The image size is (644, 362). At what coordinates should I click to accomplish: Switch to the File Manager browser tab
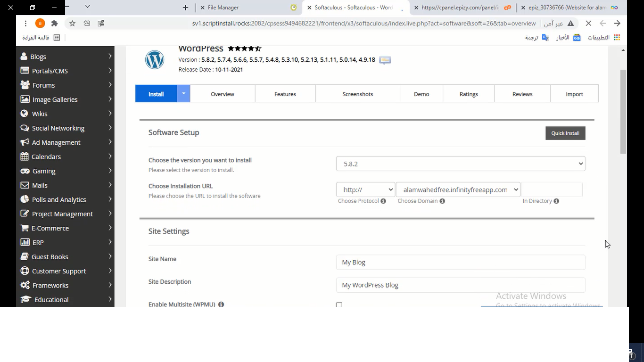tap(248, 8)
